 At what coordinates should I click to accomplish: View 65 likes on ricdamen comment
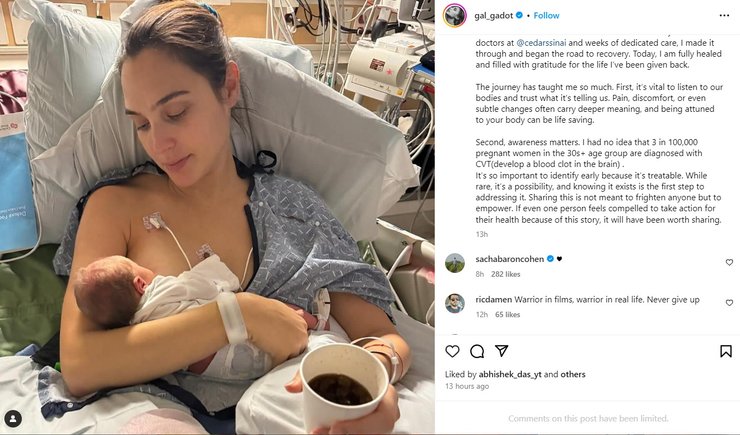pyautogui.click(x=507, y=315)
